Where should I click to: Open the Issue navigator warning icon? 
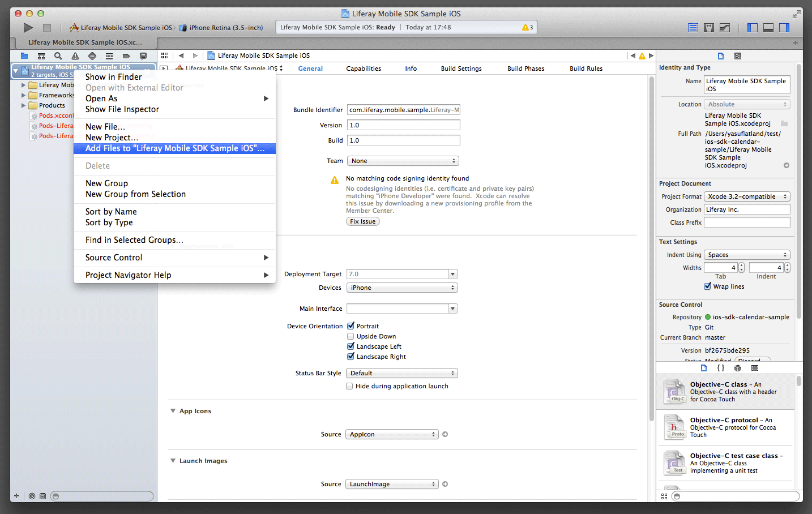75,56
